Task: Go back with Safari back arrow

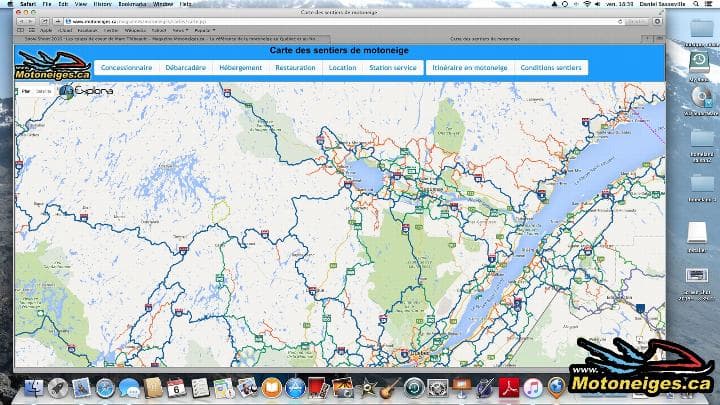Action: (21, 22)
